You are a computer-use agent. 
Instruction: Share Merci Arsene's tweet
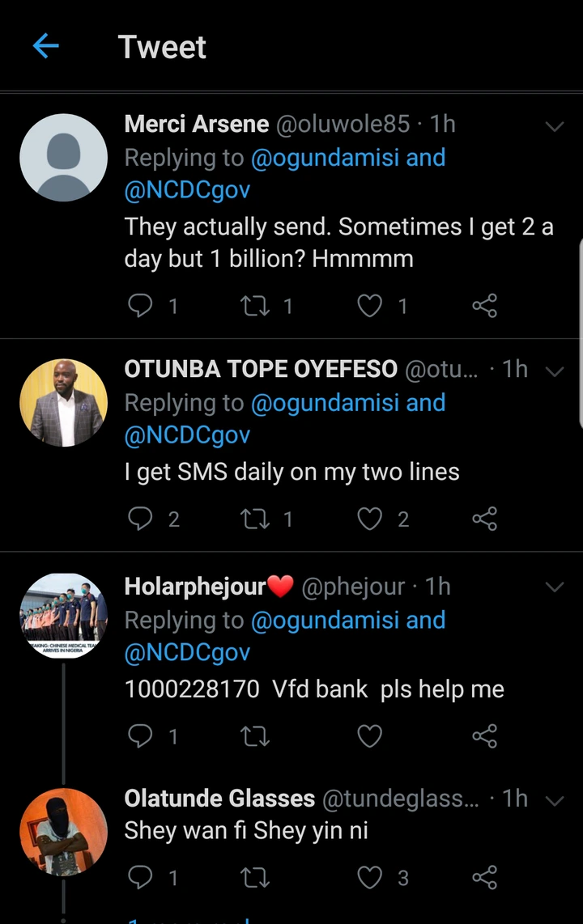[x=484, y=305]
